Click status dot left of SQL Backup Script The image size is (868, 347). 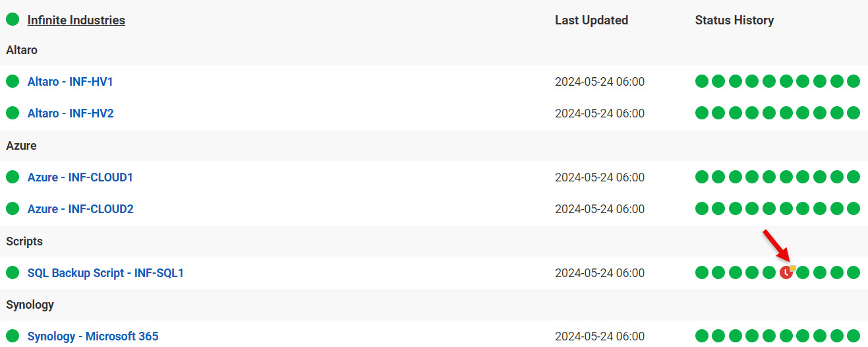(13, 272)
